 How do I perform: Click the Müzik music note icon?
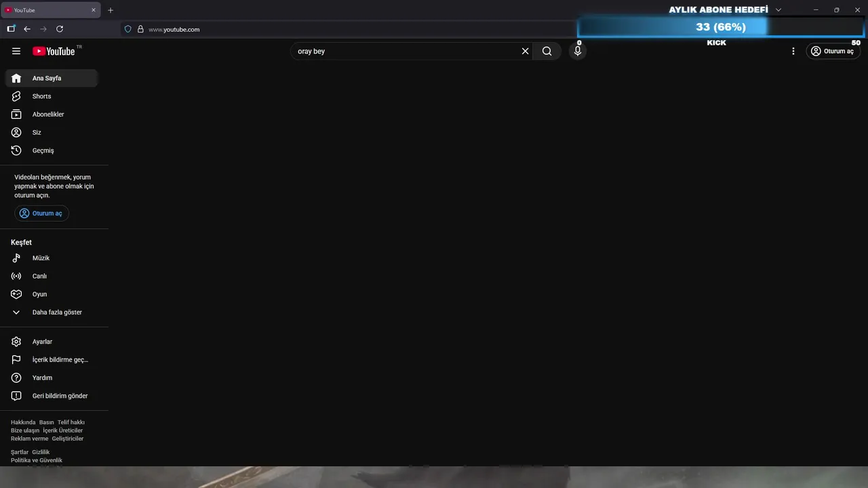(x=16, y=258)
